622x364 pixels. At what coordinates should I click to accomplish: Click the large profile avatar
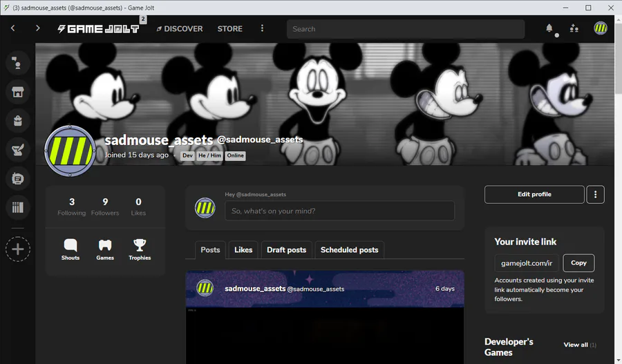[70, 151]
